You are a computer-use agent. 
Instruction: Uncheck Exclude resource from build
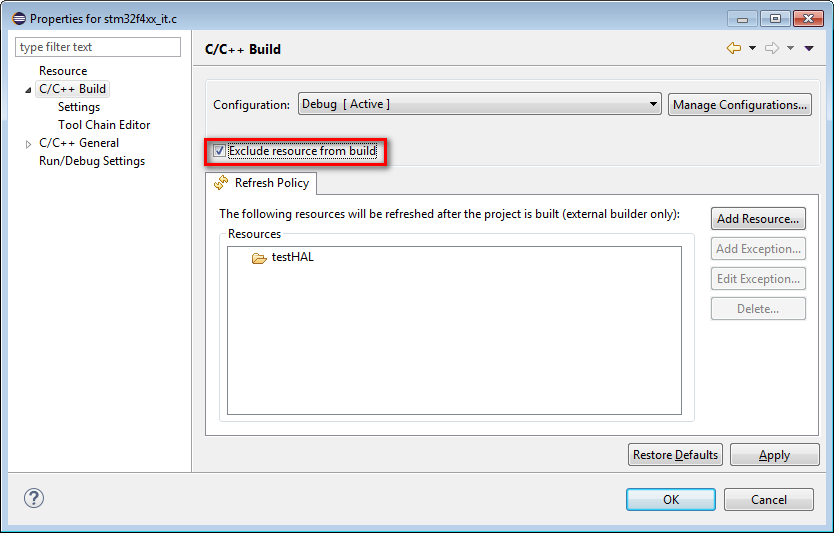219,151
